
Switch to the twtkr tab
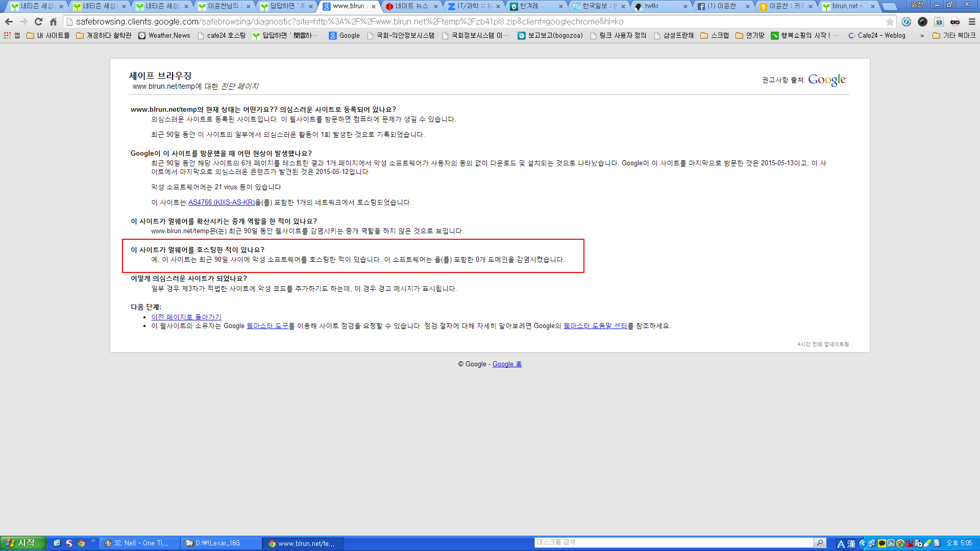[x=662, y=6]
